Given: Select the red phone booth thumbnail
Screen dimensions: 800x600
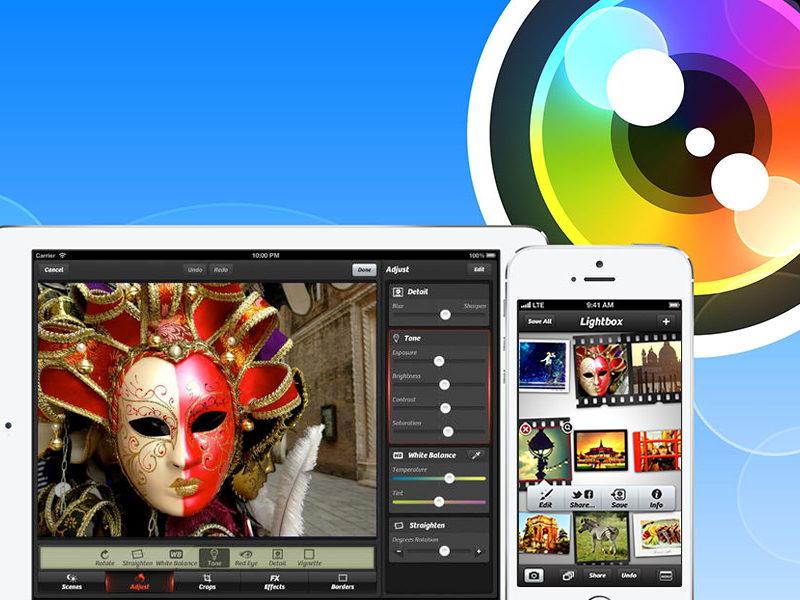Looking at the screenshot, I should pos(657,451).
